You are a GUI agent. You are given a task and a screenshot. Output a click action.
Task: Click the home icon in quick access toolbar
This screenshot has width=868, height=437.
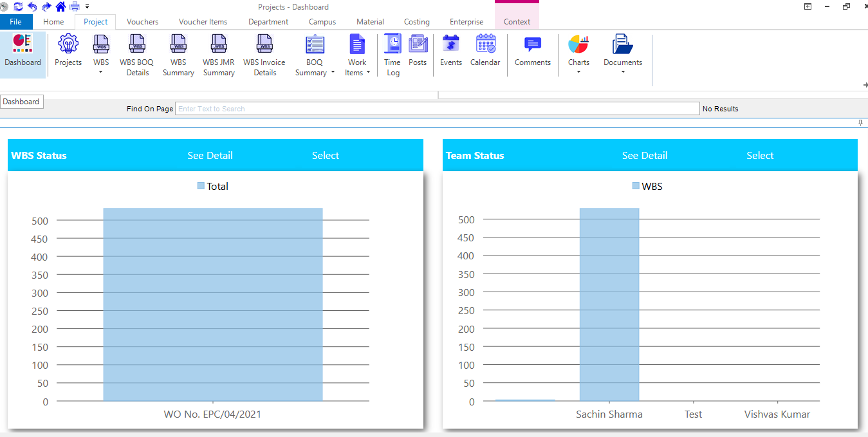point(60,6)
